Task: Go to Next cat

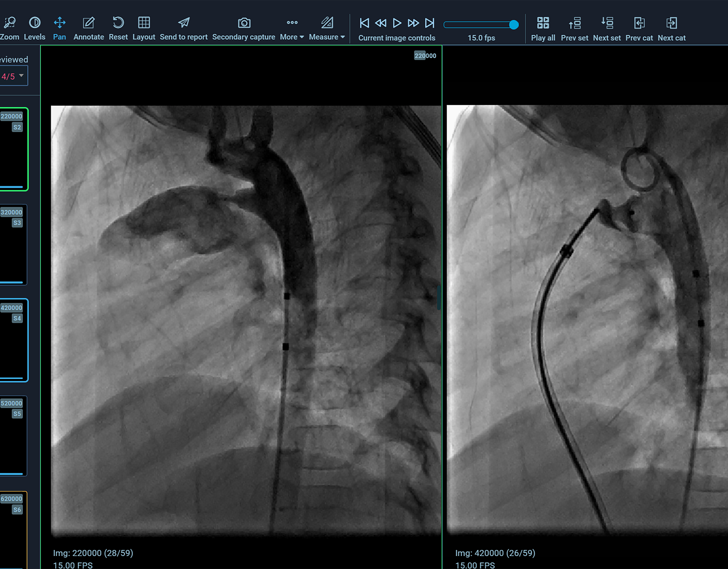Action: [x=672, y=29]
